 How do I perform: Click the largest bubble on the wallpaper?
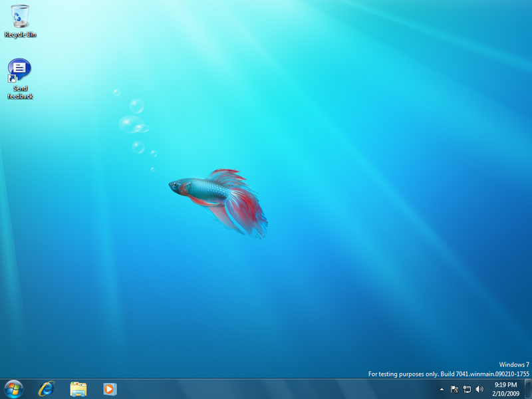pos(130,124)
